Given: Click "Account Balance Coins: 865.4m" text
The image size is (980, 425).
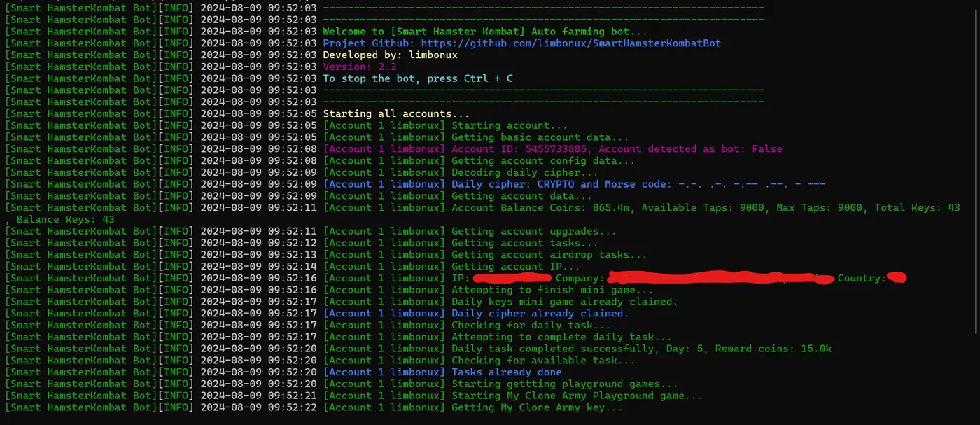Looking at the screenshot, I should [x=543, y=208].
